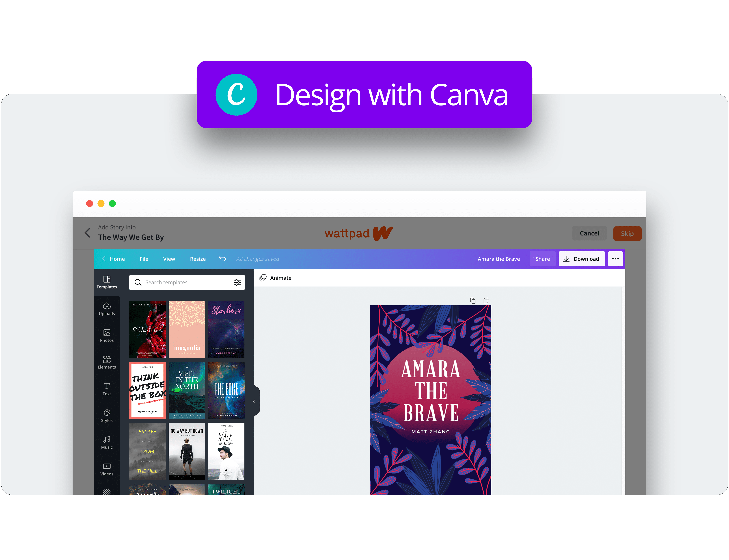Collapse the templates side panel
Image resolution: width=729 pixels, height=560 pixels.
[254, 401]
